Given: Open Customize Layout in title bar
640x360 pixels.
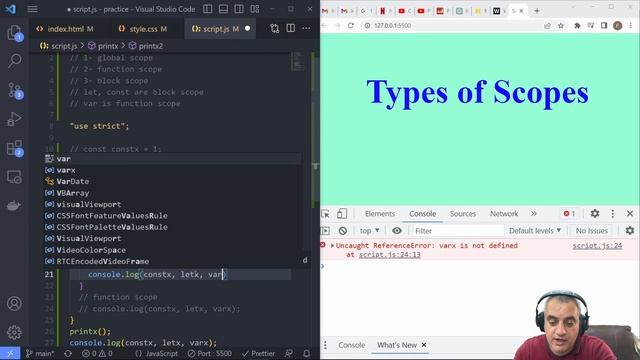Looking at the screenshot, I should tap(255, 9).
